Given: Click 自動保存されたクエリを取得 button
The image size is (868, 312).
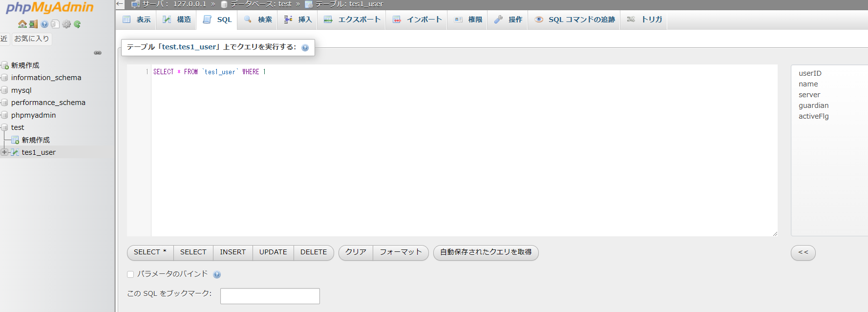Looking at the screenshot, I should click(x=486, y=252).
